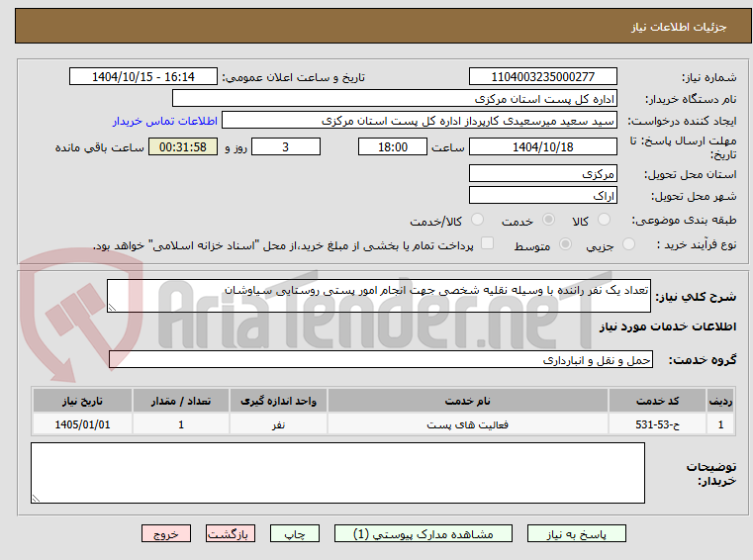The height and width of the screenshot is (560, 753).
Task: Click the بازگشت back button
Action: [230, 534]
